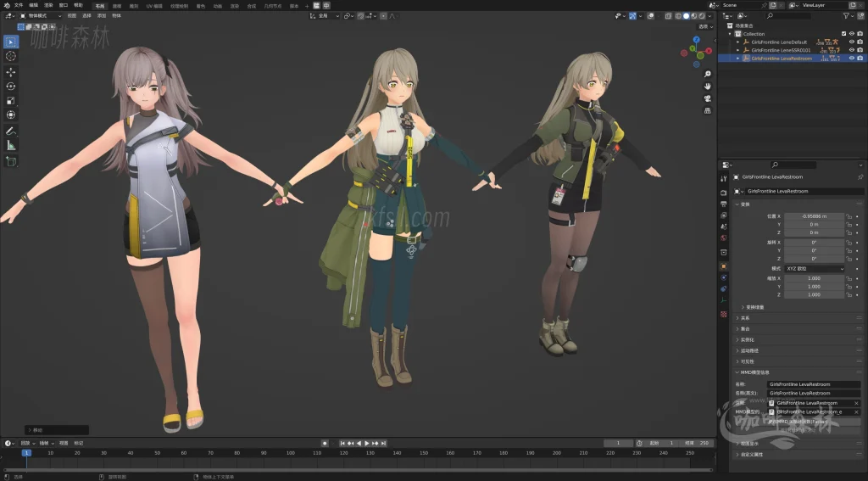Select the Cursor tool

[10, 56]
